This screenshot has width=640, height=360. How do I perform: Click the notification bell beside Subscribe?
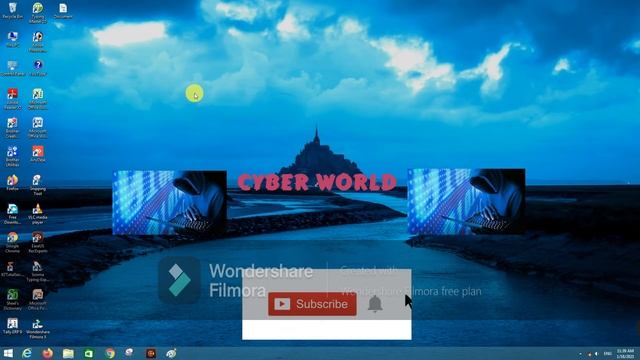click(375, 304)
